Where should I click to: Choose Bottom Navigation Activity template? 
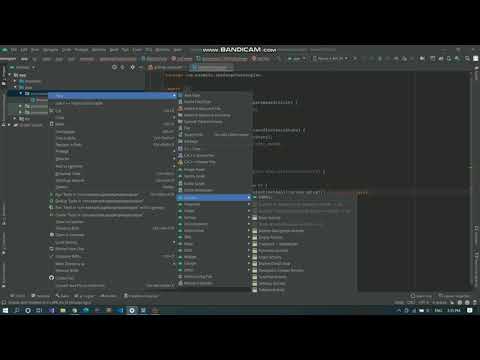(281, 231)
